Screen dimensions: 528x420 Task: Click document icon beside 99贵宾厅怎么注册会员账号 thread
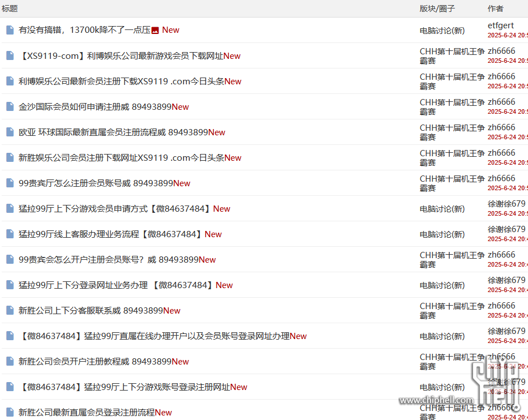(x=10, y=183)
